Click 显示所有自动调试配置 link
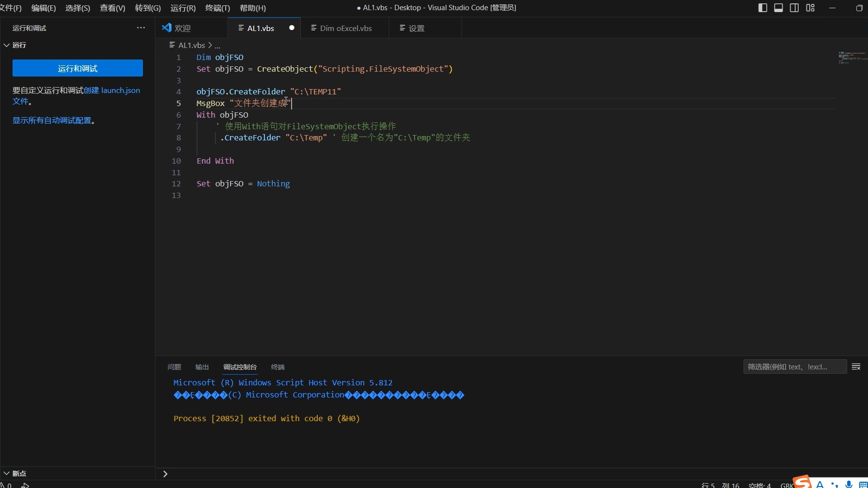 pos(52,121)
